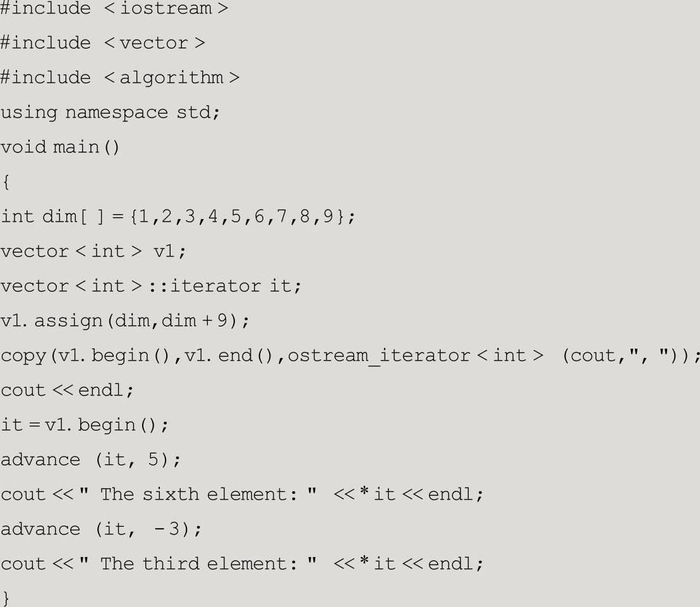The image size is (700, 607).
Task: Click the using namespace std line
Action: tap(111, 112)
